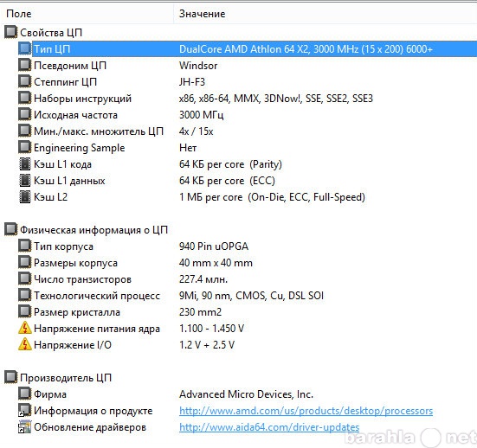
Task: Click the icon beside Физическая информация о ЦП
Action: coord(11,229)
